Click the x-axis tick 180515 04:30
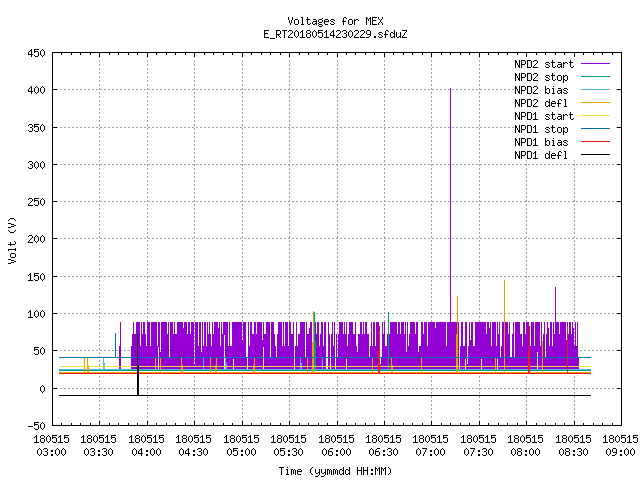The height and width of the screenshot is (480, 640). coord(193,446)
